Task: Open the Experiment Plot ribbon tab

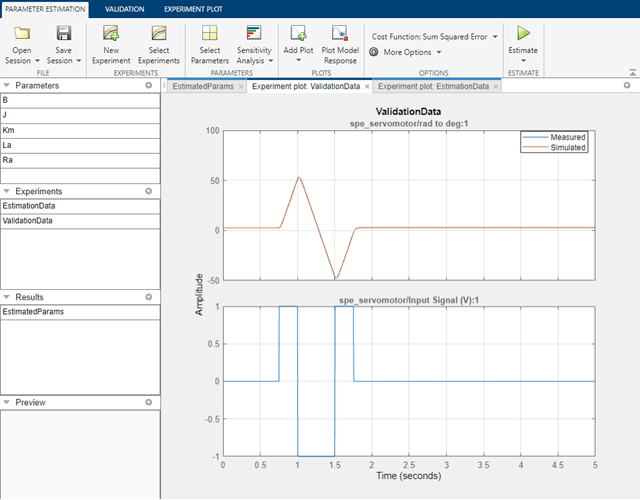Action: [193, 9]
